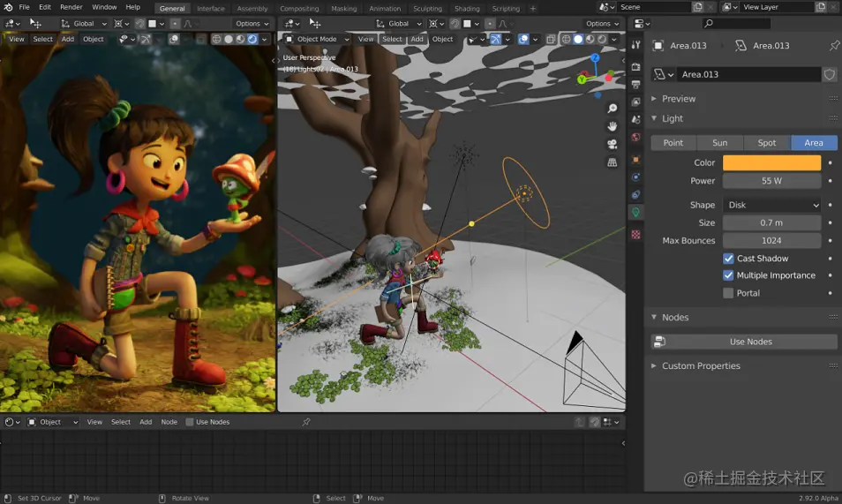
Task: Click the Power field showing 55 W
Action: click(x=771, y=181)
